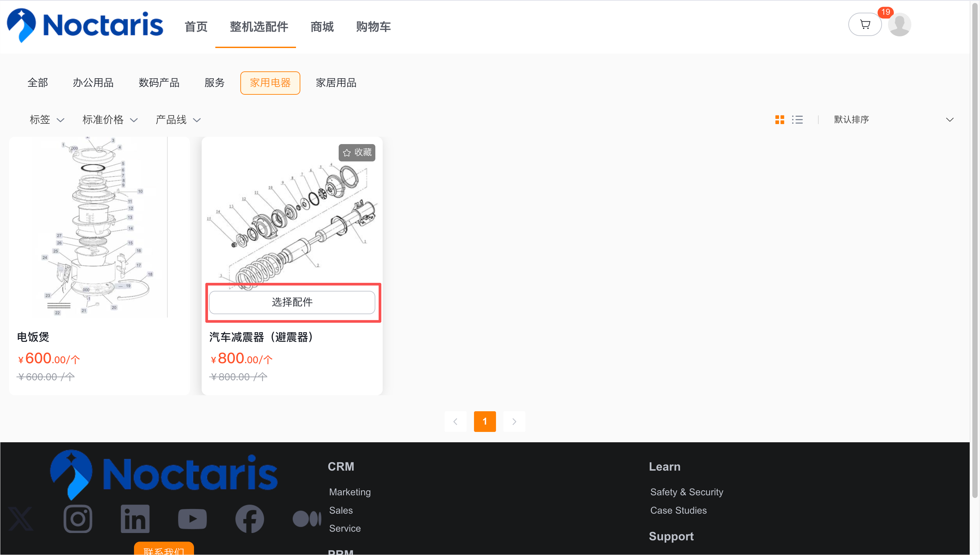
Task: Go to 商城 in navigation
Action: (x=322, y=27)
